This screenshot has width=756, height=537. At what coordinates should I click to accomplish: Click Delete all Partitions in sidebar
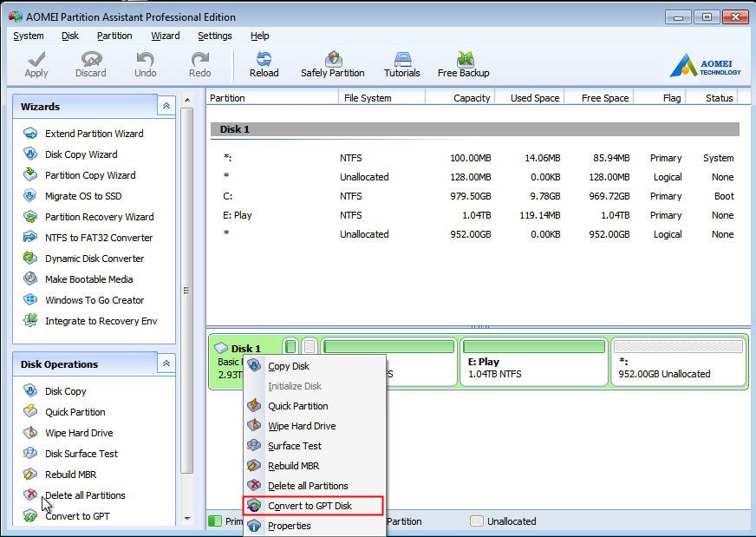point(75,495)
